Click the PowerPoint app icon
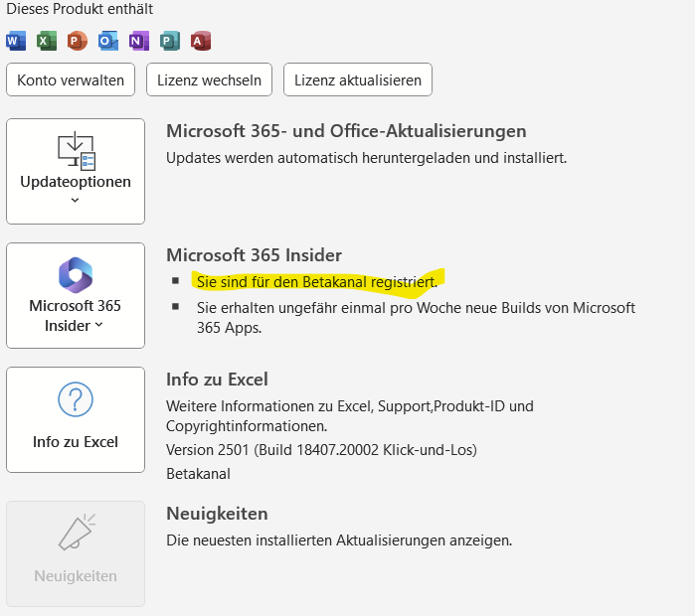 click(78, 41)
